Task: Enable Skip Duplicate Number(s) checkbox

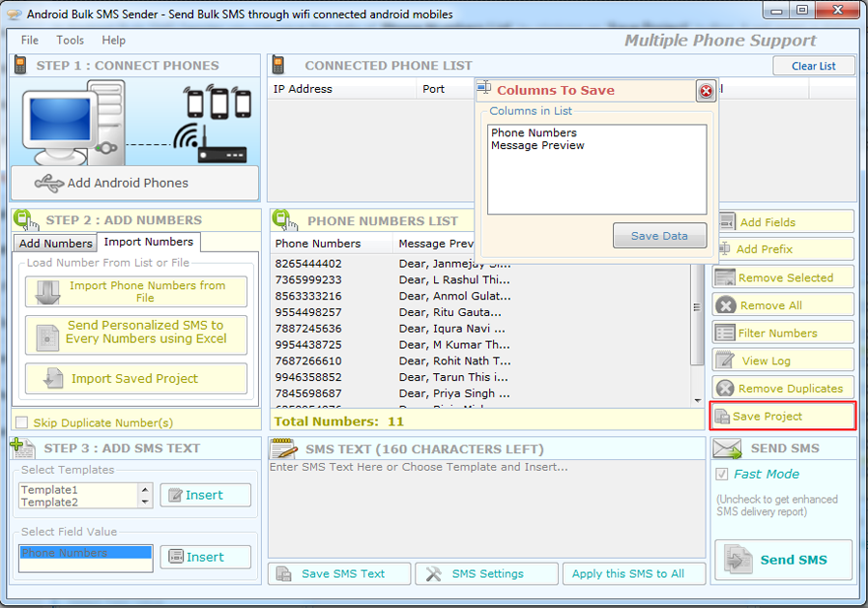Action: [x=21, y=422]
